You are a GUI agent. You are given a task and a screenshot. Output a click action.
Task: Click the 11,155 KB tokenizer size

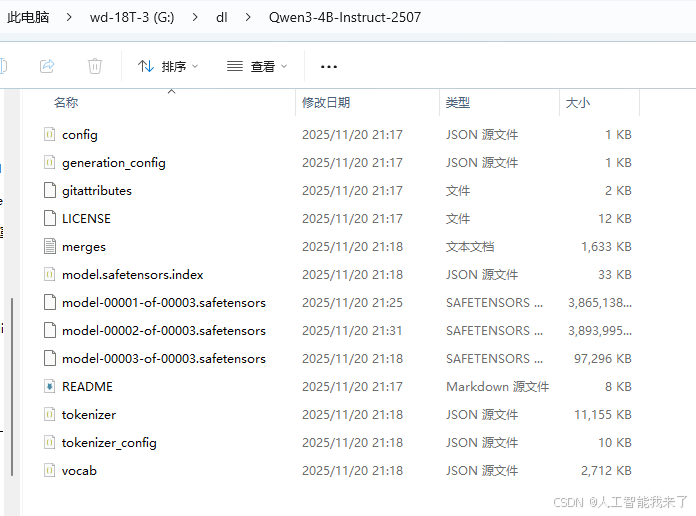coord(602,414)
